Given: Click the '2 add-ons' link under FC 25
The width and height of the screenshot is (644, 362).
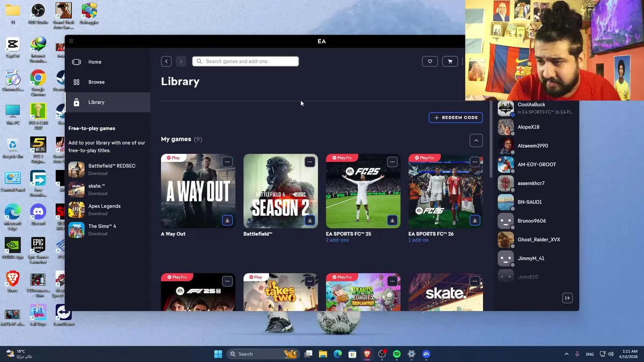Looking at the screenshot, I should (x=337, y=240).
